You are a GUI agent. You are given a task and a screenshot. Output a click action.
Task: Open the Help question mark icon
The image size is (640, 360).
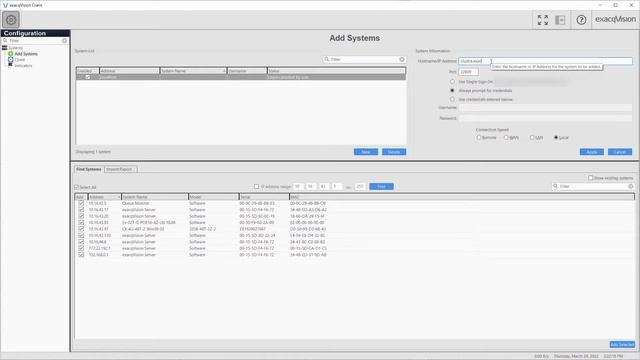(581, 20)
